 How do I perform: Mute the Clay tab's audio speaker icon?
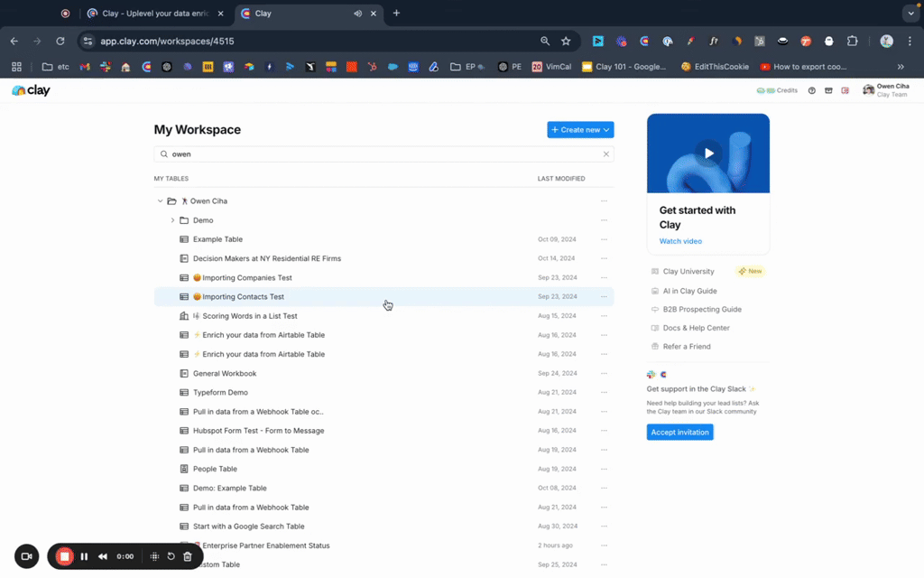[x=358, y=14]
